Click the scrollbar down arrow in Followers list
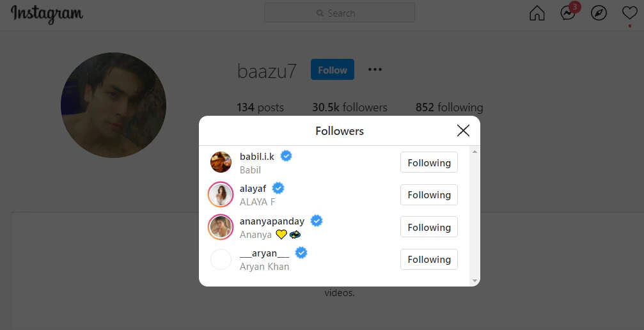The image size is (644, 330). (475, 281)
